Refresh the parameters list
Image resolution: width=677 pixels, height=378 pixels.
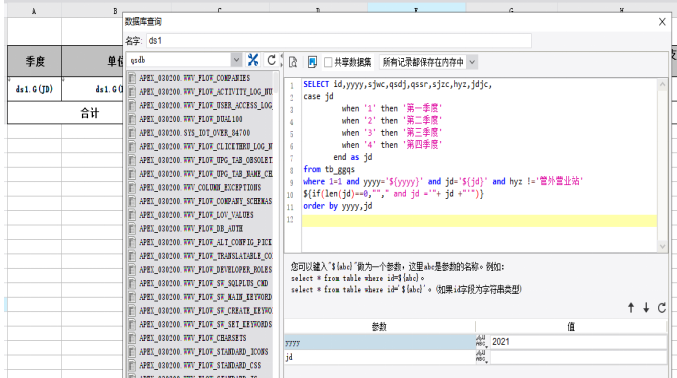point(661,308)
